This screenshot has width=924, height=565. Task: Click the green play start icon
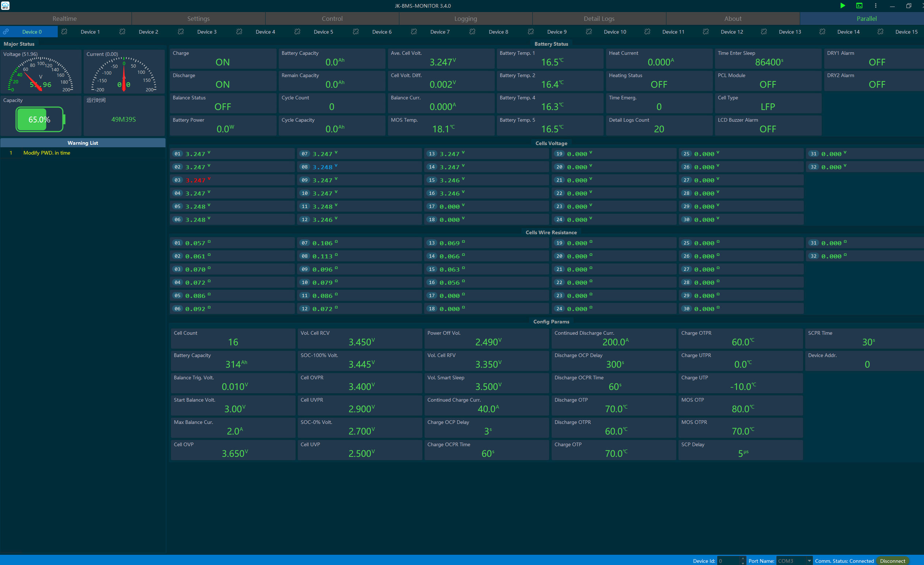[843, 5]
